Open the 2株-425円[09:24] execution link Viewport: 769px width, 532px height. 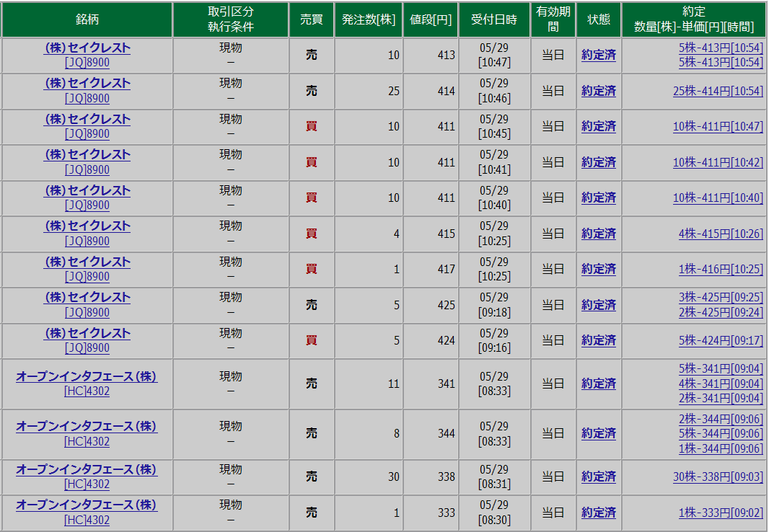720,312
